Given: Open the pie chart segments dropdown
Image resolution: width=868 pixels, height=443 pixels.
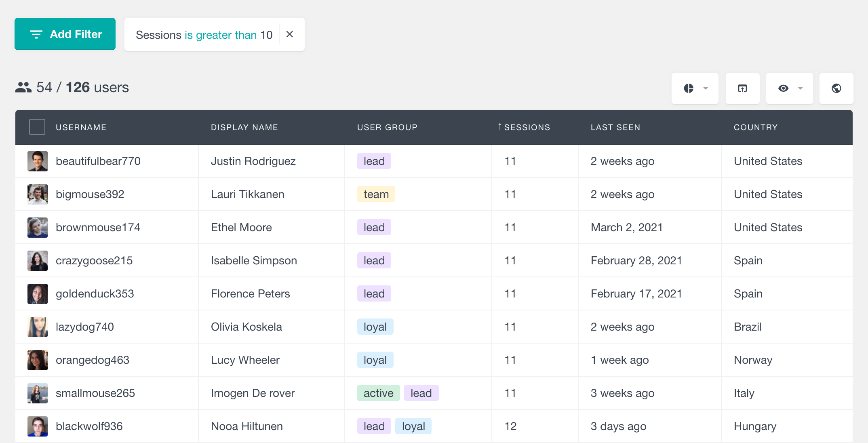Looking at the screenshot, I should [695, 88].
